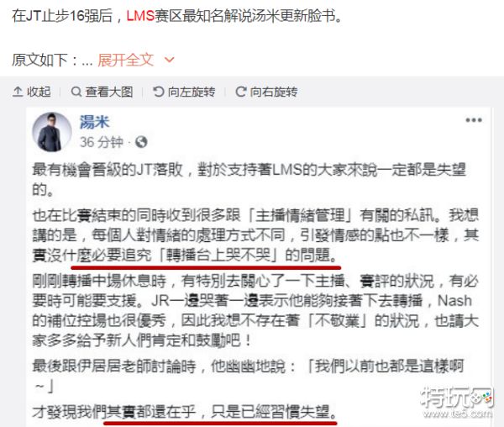
Task: Expand full text via chevron arrow
Action: [169, 60]
